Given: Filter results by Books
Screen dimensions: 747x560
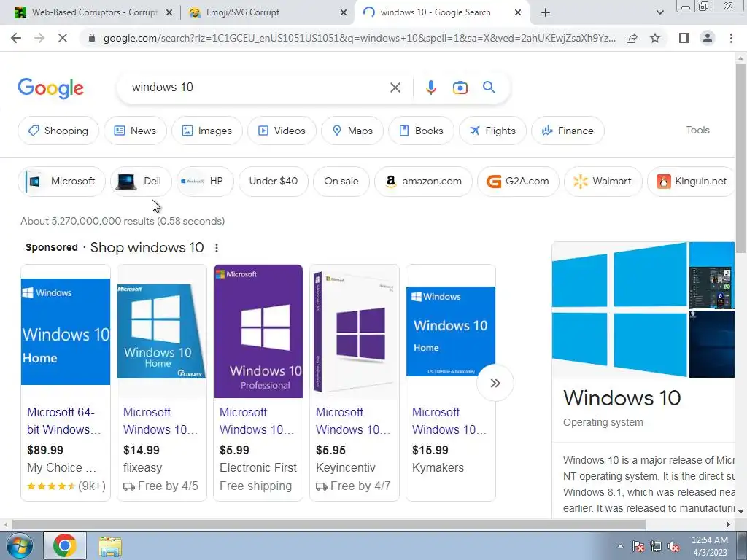Looking at the screenshot, I should (x=421, y=131).
